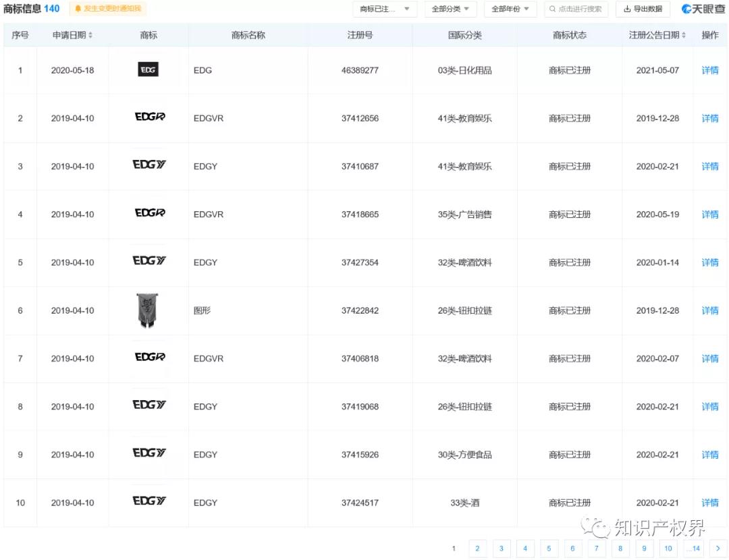Go to page 2 of results
729x560 pixels.
[477, 549]
